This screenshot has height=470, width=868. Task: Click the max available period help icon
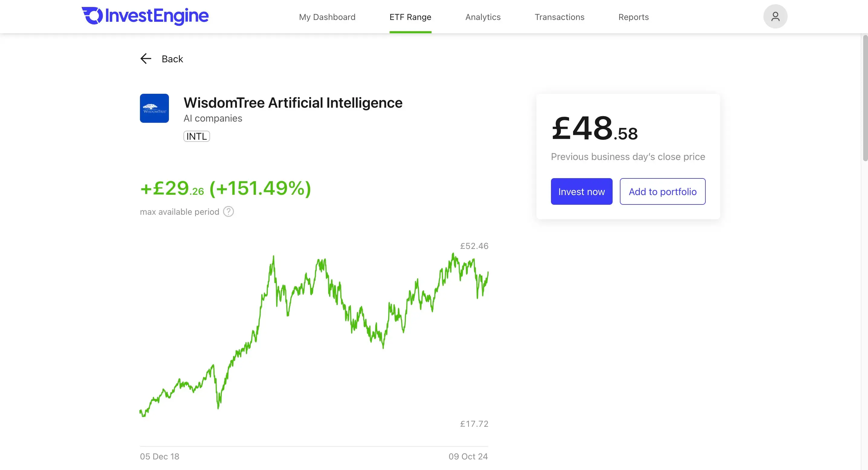coord(228,212)
